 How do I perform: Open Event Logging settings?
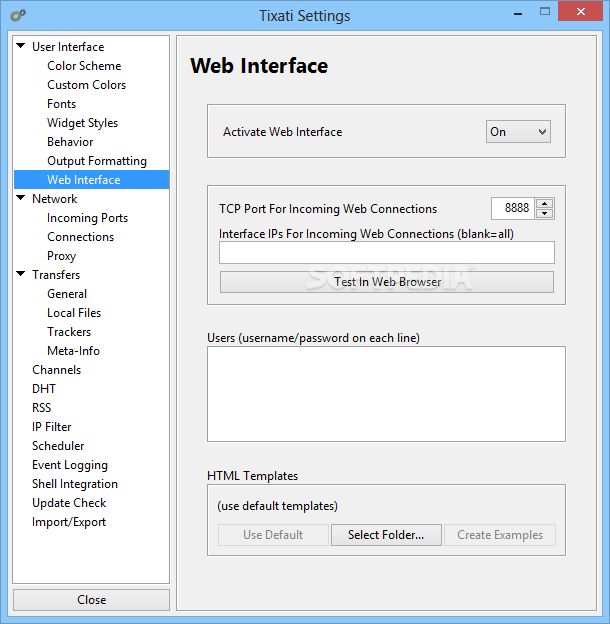pyautogui.click(x=70, y=465)
